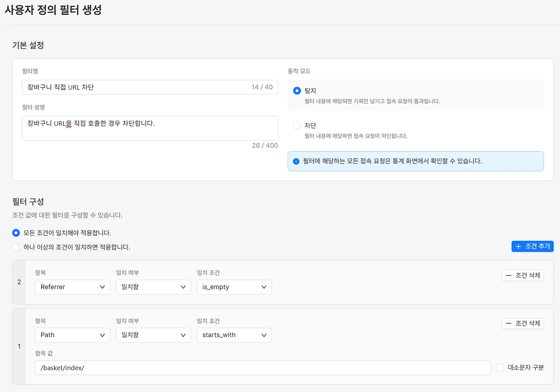Click 조건 삭제 for the Referrer condition

tap(523, 275)
